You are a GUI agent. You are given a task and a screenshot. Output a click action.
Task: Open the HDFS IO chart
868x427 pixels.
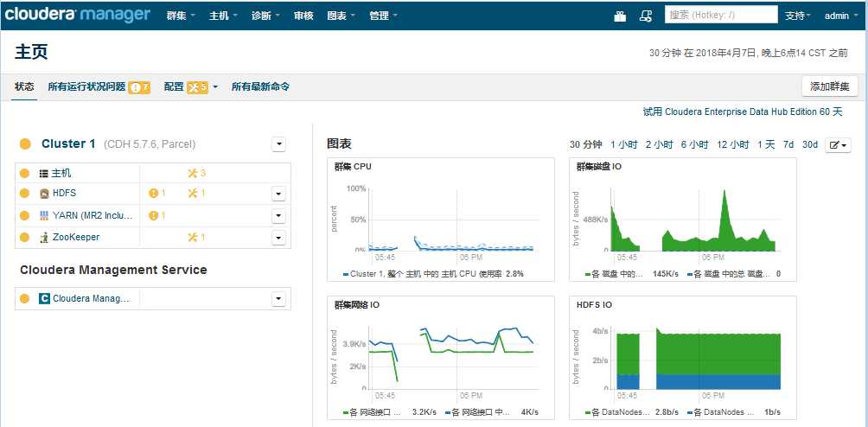[682, 358]
